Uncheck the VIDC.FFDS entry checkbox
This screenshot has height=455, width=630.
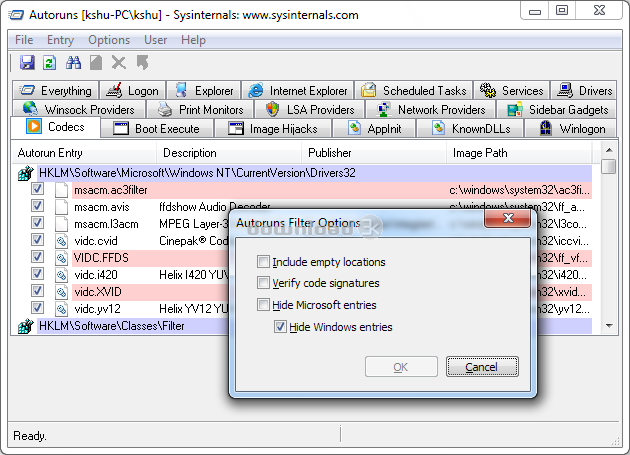click(x=37, y=256)
